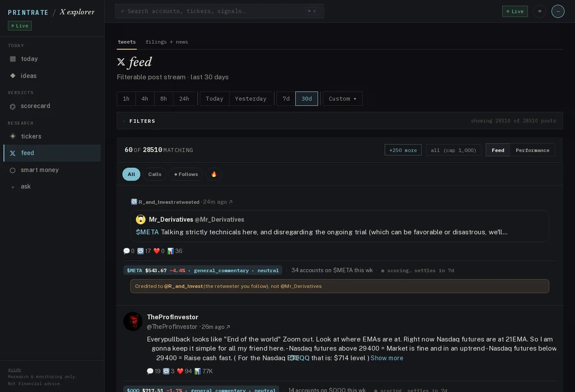The width and height of the screenshot is (575, 392).
Task: Click the heart icon showing 94
Action: (180, 371)
